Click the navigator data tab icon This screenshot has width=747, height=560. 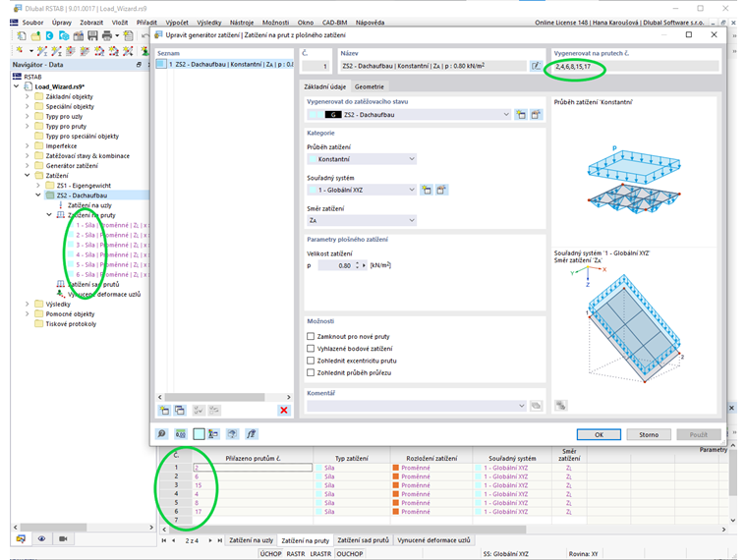(x=21, y=538)
